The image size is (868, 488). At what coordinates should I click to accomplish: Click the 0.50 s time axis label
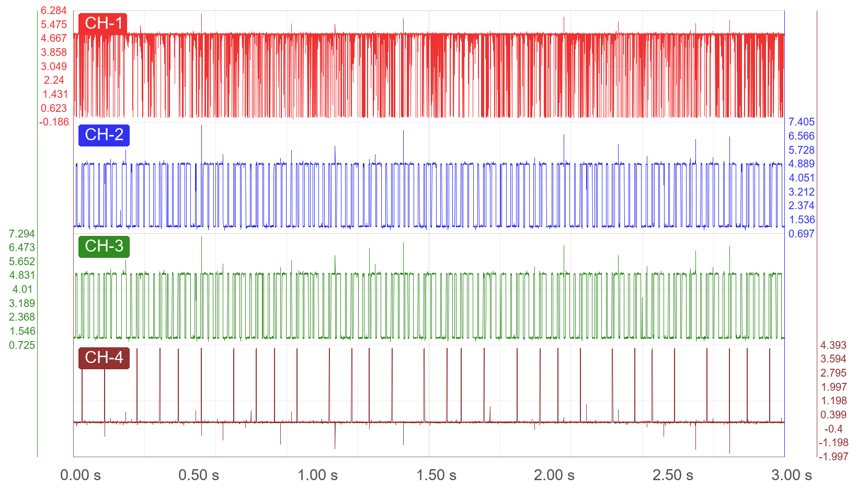(199, 475)
